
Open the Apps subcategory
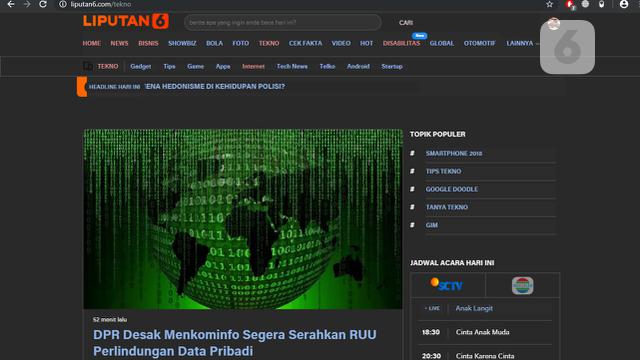click(223, 67)
